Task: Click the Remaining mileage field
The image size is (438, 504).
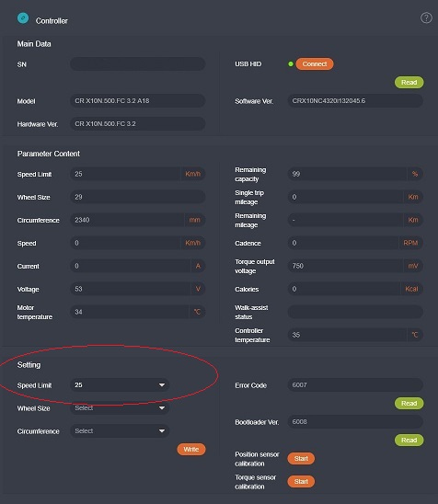Action: 355,220
